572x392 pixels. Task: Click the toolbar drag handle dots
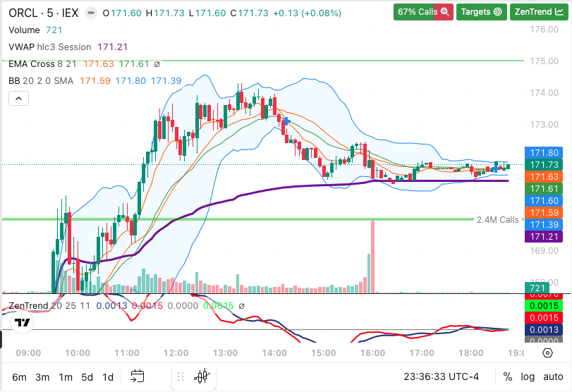pos(181,376)
